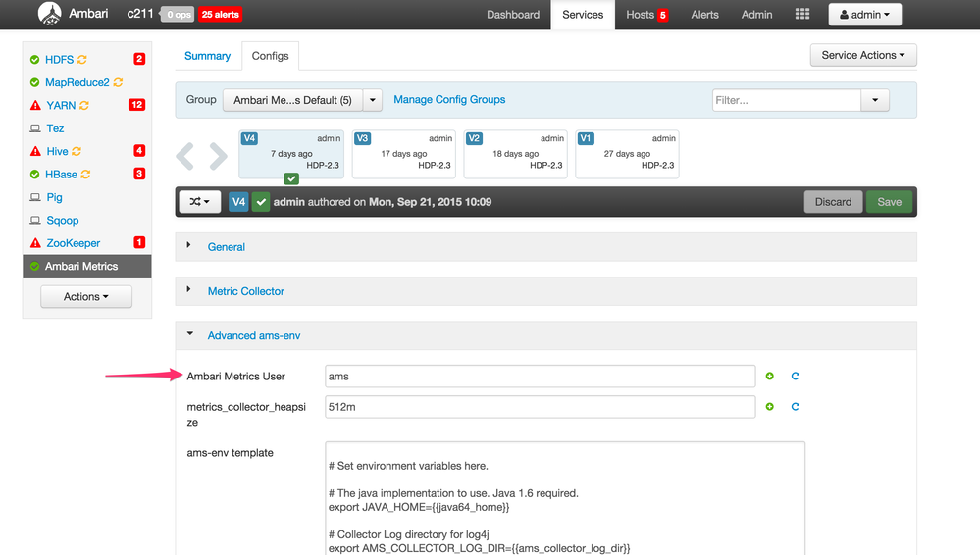Click the Ambari logo icon
The height and width of the screenshot is (555, 980).
49,13
